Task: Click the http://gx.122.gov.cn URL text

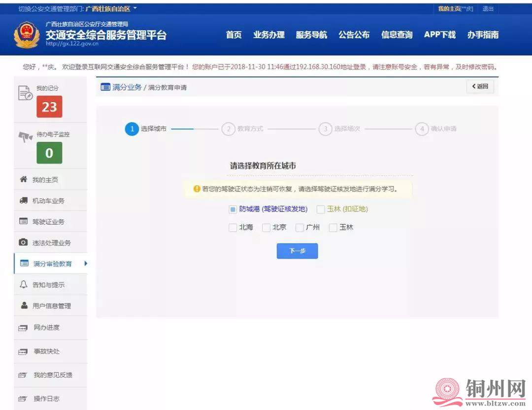Action: coord(72,43)
